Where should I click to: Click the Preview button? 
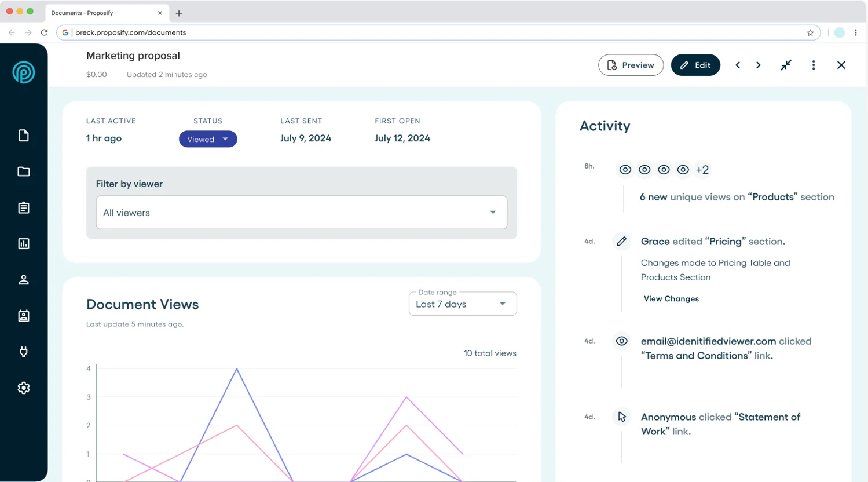click(631, 65)
